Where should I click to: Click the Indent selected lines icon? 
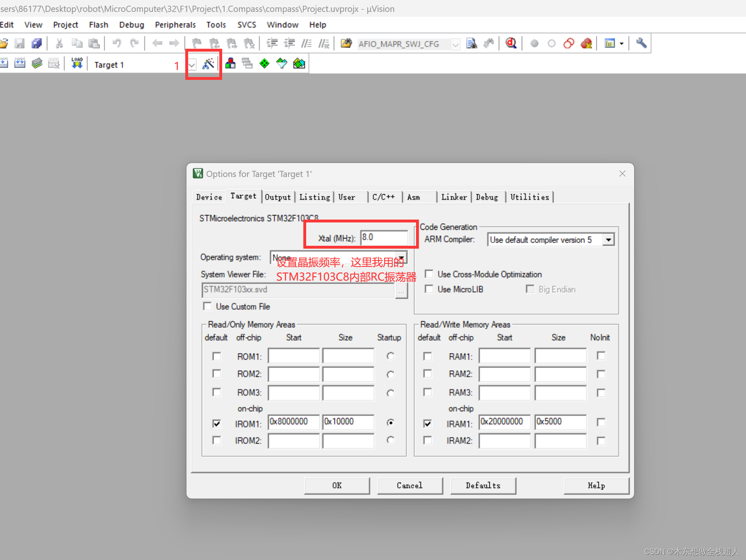pos(272,43)
